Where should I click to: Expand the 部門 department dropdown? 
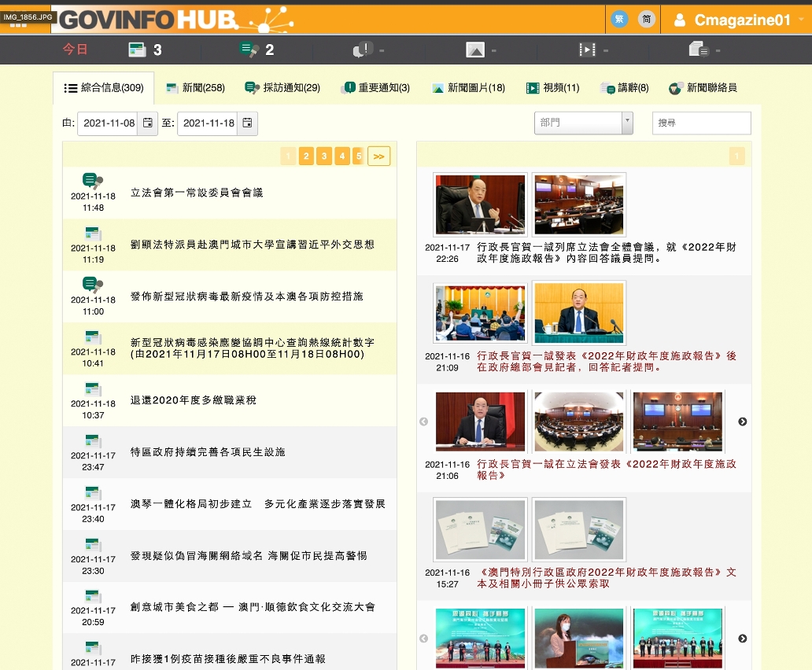click(x=627, y=123)
